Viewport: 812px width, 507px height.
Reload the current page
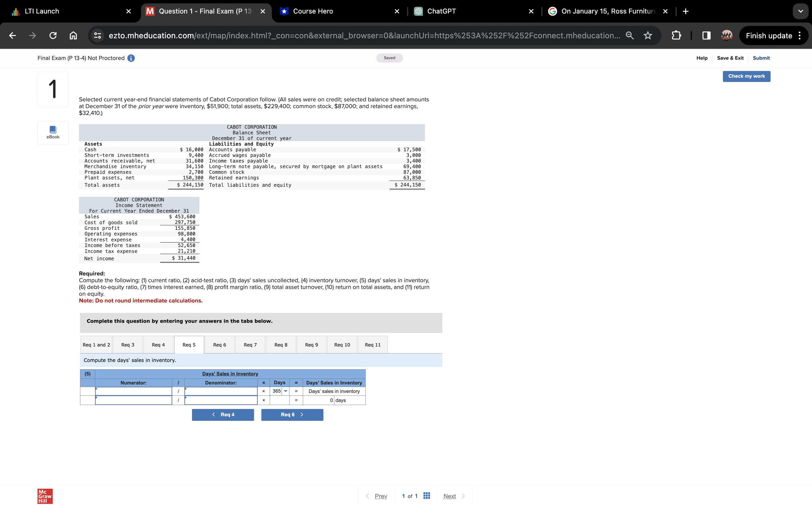tap(53, 35)
